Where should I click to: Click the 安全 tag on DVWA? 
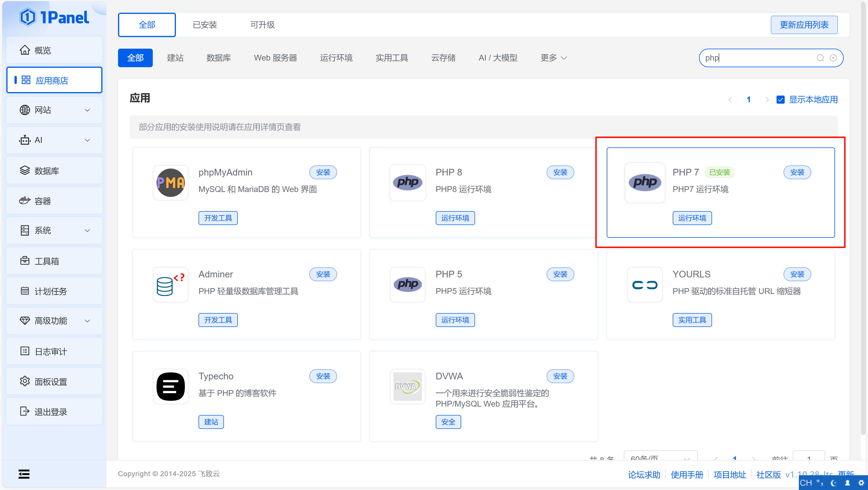(x=448, y=422)
